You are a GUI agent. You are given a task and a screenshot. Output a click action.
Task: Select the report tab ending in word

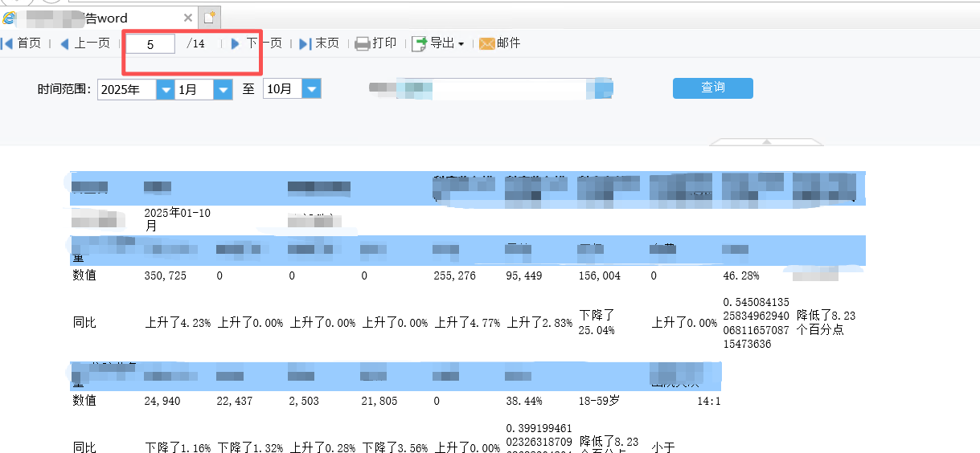click(x=98, y=18)
